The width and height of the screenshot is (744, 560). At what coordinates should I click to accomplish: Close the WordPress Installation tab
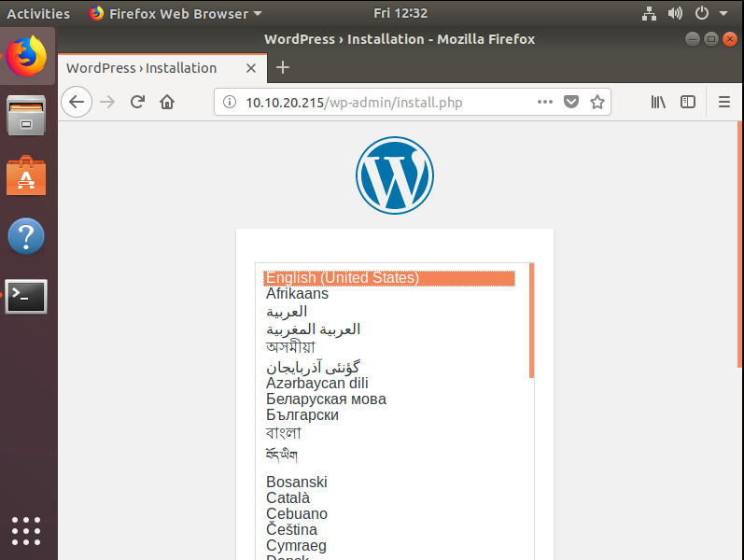pyautogui.click(x=251, y=68)
